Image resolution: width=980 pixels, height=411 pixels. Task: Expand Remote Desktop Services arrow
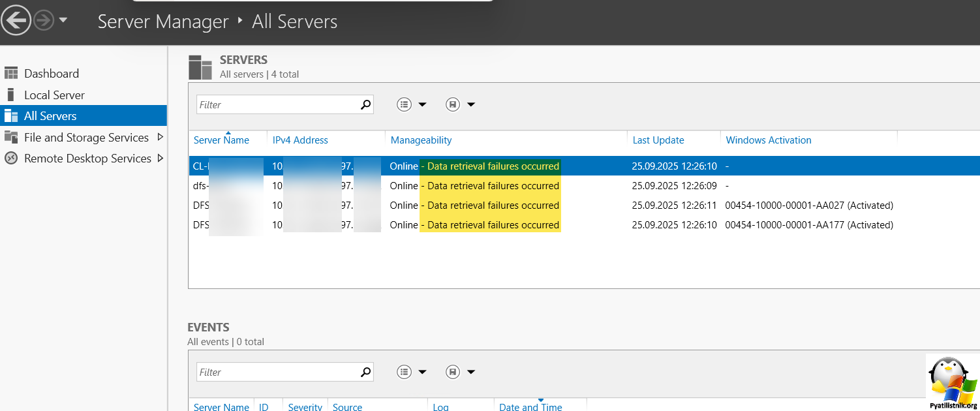(161, 158)
